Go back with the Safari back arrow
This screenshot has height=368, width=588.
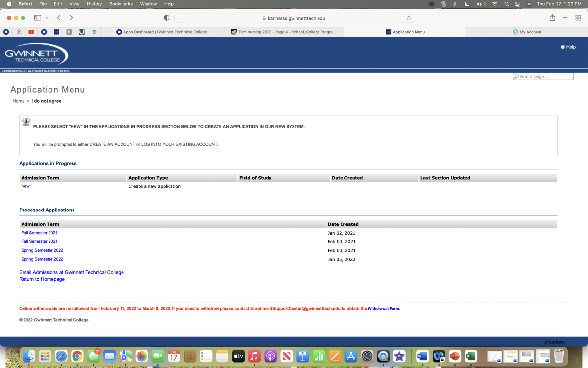[59, 18]
